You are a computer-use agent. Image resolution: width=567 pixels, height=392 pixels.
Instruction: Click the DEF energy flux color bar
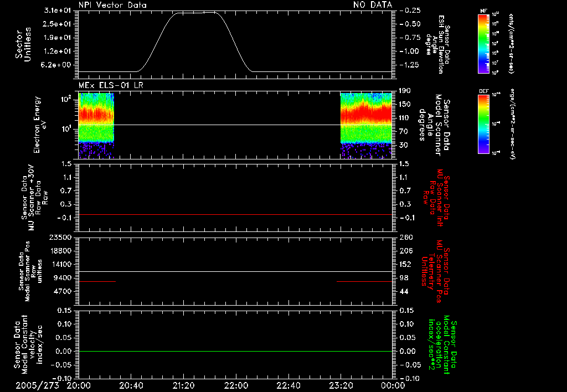pos(483,123)
